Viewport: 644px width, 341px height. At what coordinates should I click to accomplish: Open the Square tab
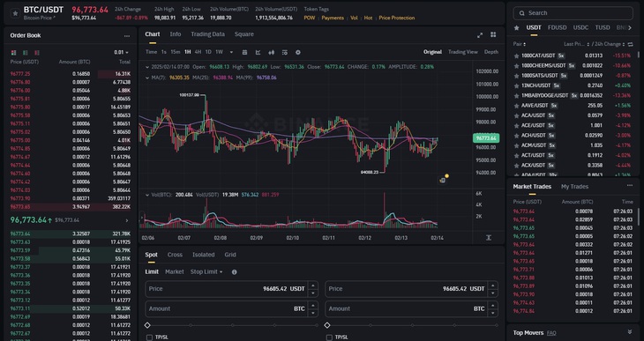tap(244, 34)
